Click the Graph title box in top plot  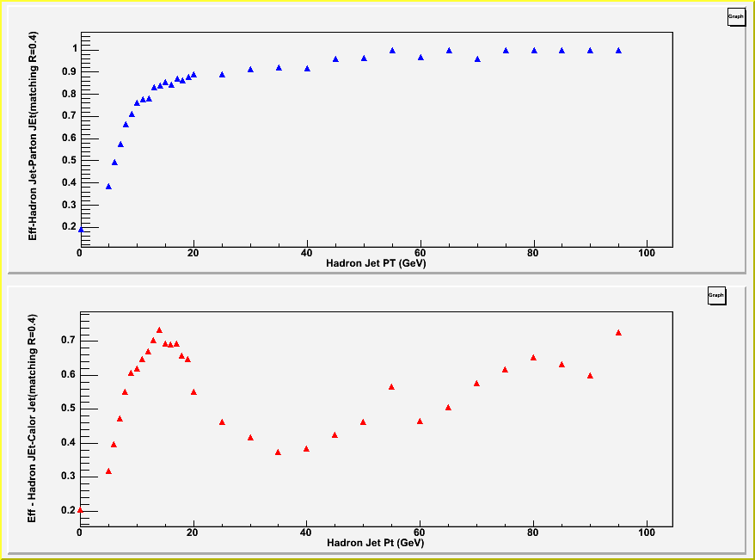click(x=735, y=16)
